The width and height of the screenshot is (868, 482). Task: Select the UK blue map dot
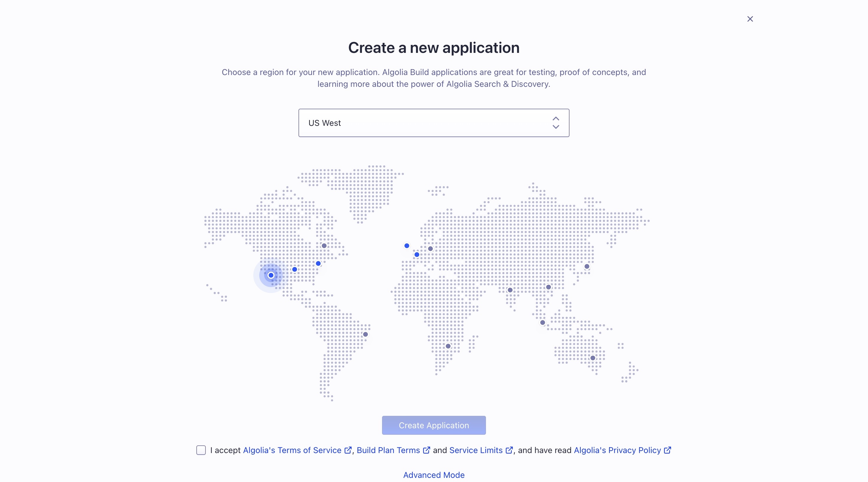click(407, 246)
